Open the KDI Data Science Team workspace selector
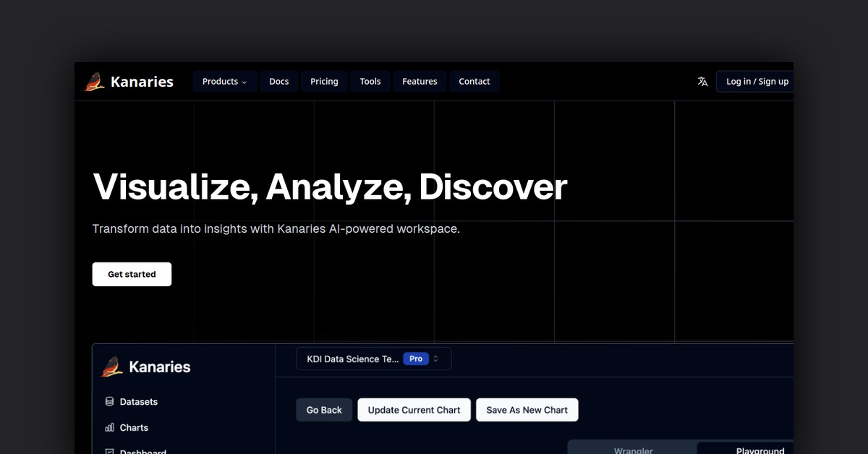This screenshot has width=868, height=454. click(x=362, y=358)
